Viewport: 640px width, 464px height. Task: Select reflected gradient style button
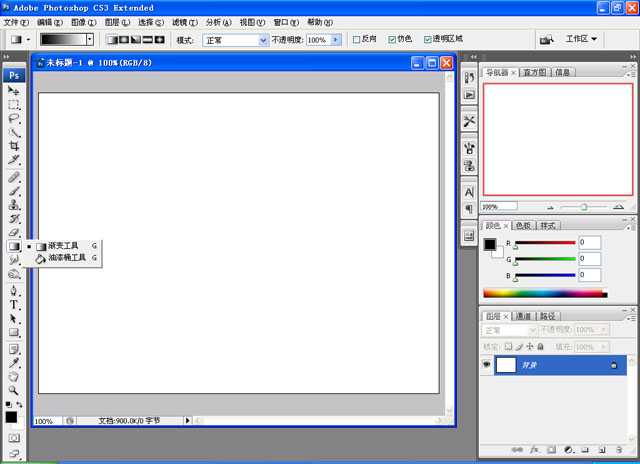(147, 40)
